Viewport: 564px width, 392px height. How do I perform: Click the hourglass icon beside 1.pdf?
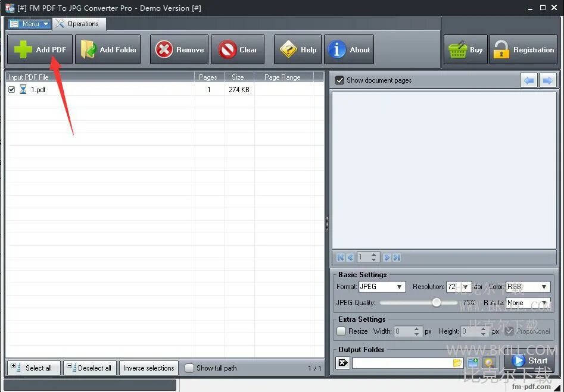tap(23, 89)
